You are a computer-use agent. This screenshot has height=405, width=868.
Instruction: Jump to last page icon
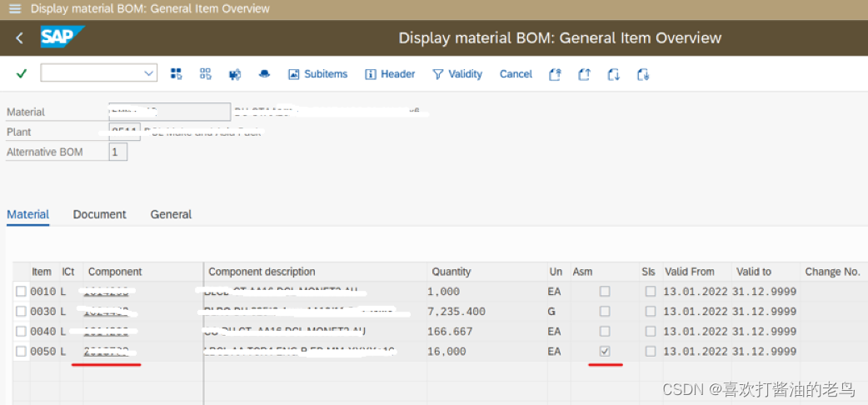643,74
